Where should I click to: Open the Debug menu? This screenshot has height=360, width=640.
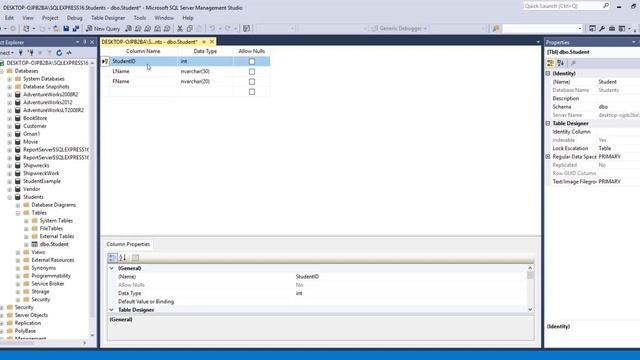tap(74, 18)
